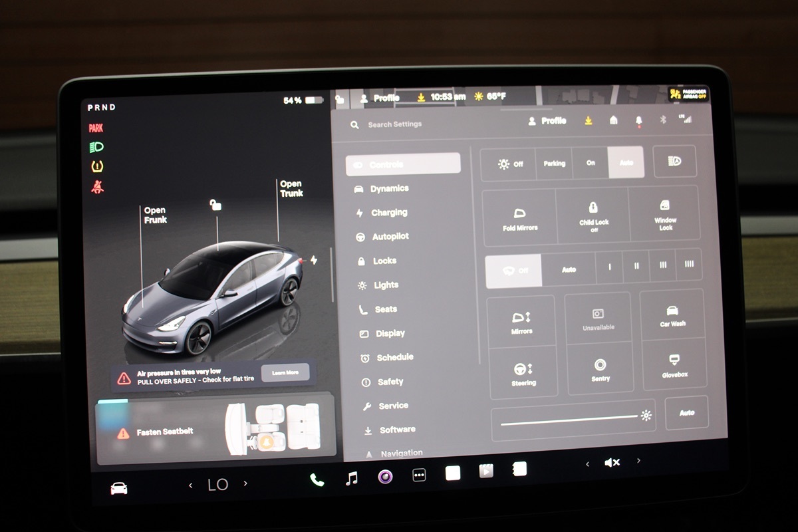Open Sentry mode control
The width and height of the screenshot is (798, 532).
pos(600,369)
